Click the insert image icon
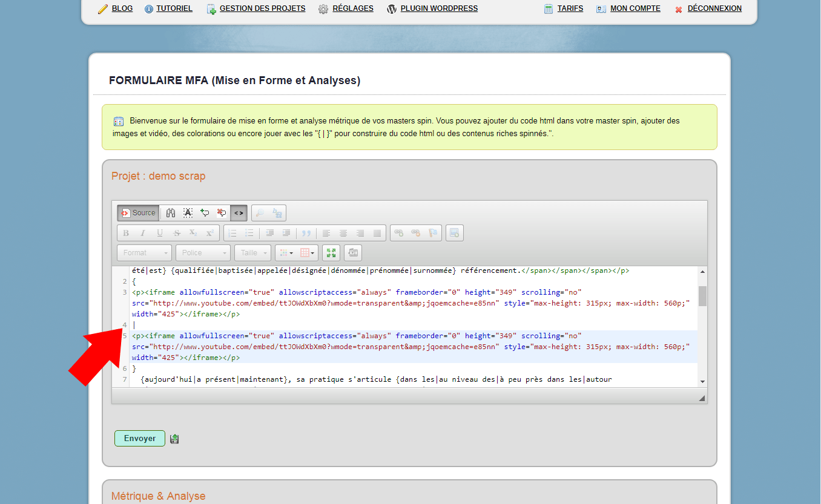This screenshot has width=821, height=504. click(454, 233)
